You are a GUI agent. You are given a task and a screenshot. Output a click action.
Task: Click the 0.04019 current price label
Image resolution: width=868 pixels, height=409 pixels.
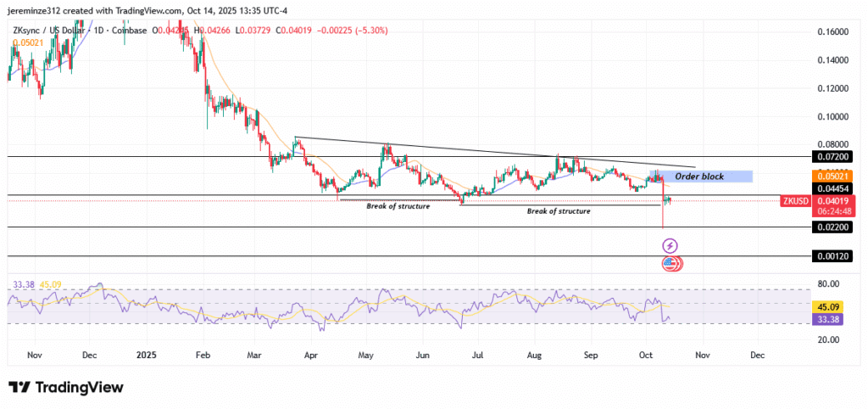click(x=833, y=202)
